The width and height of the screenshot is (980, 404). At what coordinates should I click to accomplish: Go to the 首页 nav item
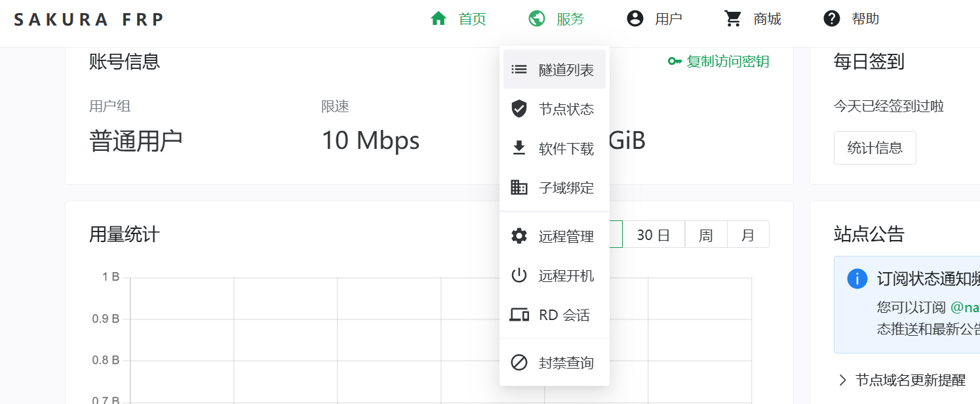(x=458, y=19)
